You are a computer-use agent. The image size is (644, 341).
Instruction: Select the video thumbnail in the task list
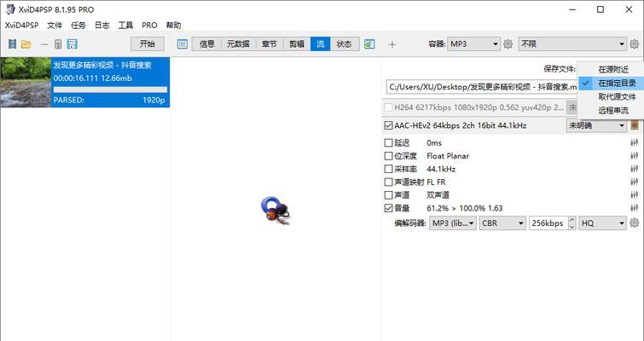coord(26,82)
